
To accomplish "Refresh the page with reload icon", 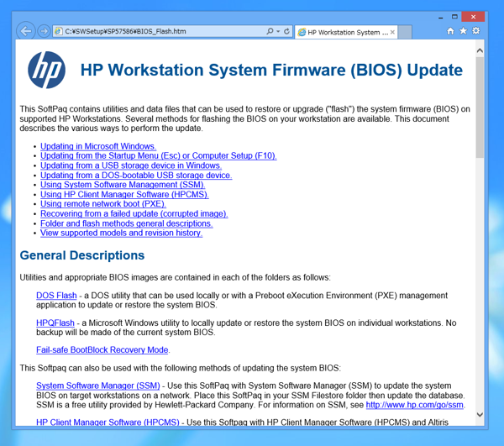I will coord(286,31).
